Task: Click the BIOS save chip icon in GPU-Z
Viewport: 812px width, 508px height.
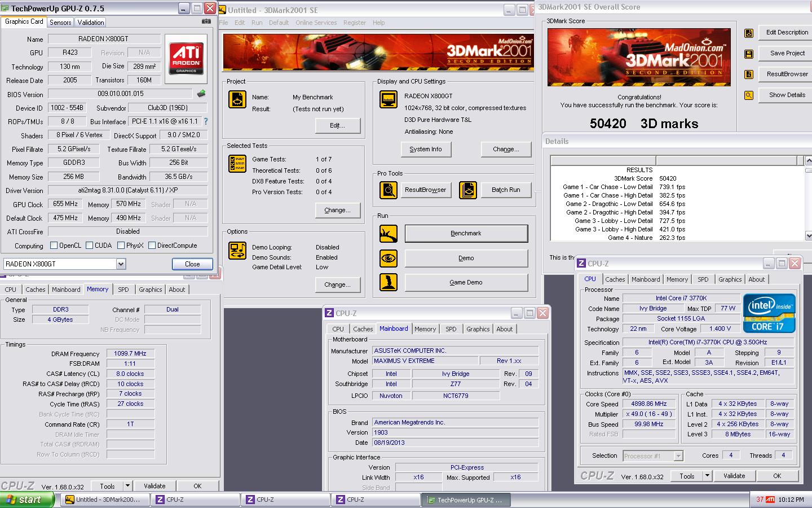Action: pyautogui.click(x=201, y=94)
